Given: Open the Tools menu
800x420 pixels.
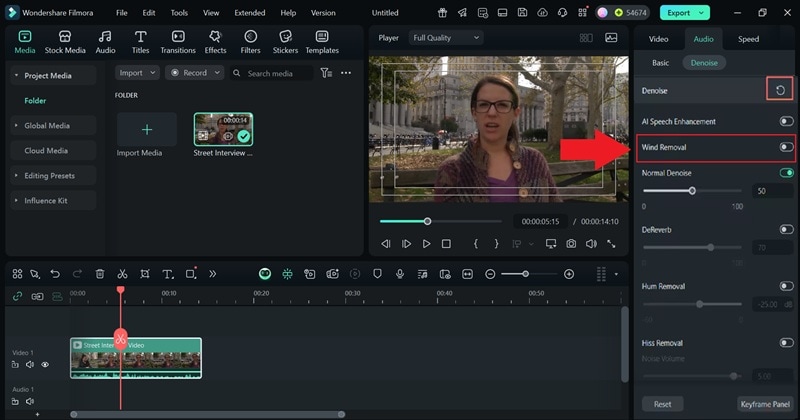Looking at the screenshot, I should click(179, 13).
